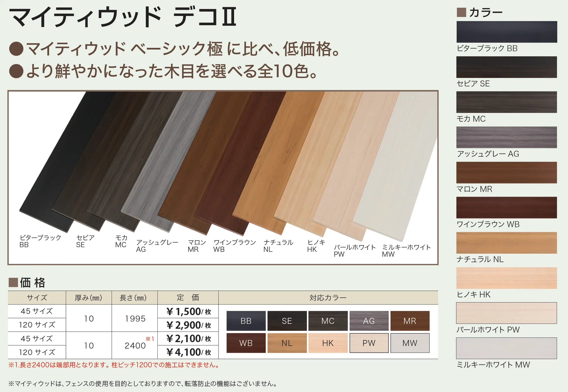The width and height of the screenshot is (568, 392).
Task: Click the パールホワイト PW swatch in カラー list
Action: (x=507, y=313)
